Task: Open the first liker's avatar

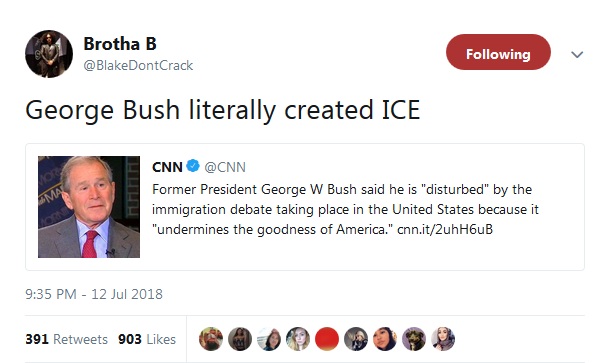Action: pyautogui.click(x=211, y=339)
